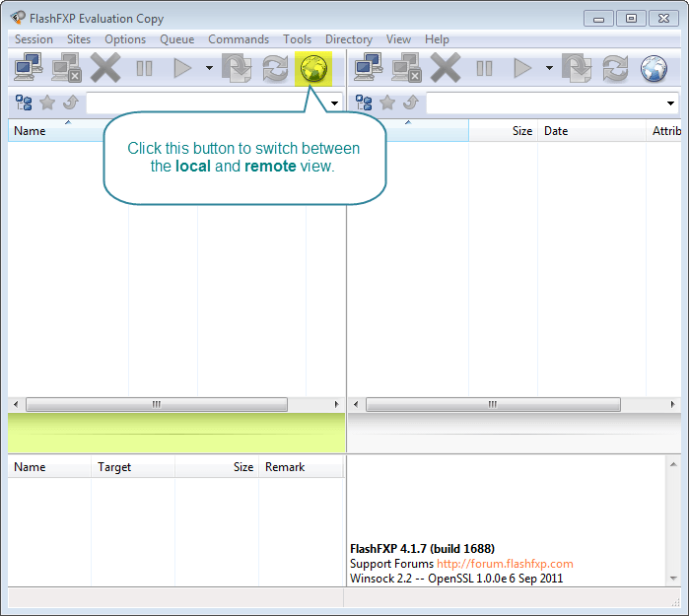This screenshot has width=689, height=616.
Task: Click Connect icon in left pane toolbar
Action: click(x=29, y=68)
